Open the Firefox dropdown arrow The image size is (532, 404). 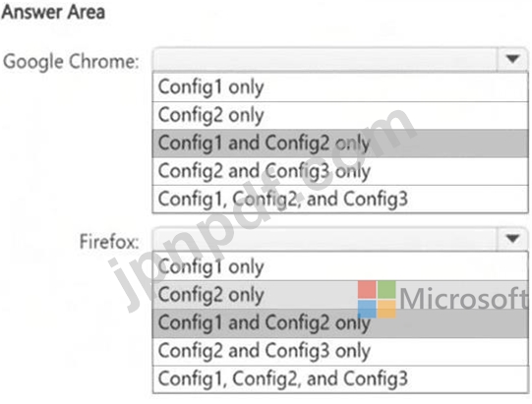[x=512, y=239]
